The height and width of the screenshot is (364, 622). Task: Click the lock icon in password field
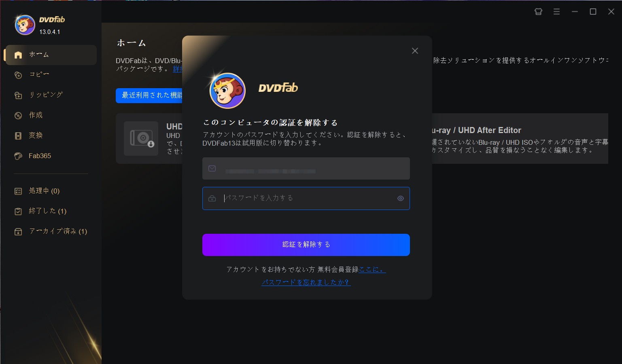click(212, 198)
